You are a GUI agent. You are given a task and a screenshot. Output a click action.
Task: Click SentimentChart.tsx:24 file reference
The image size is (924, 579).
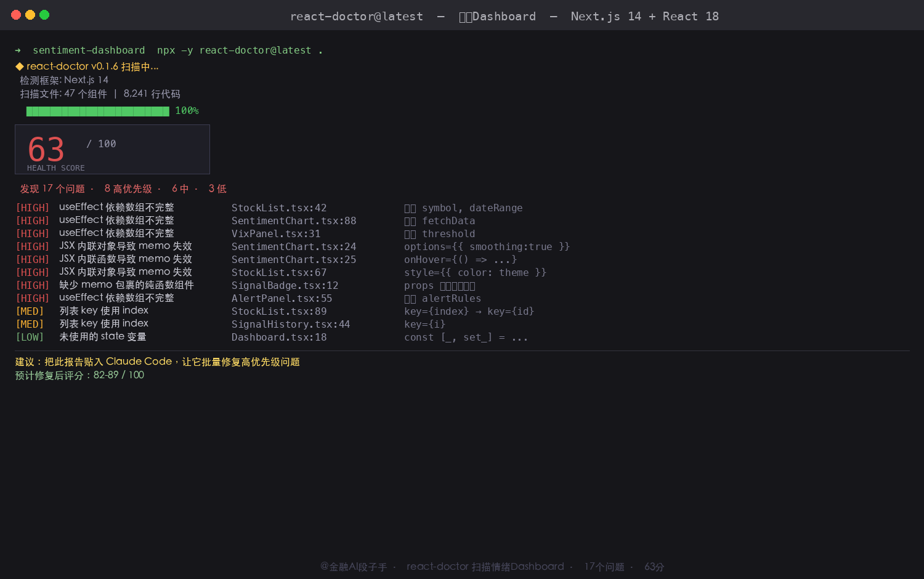(294, 247)
